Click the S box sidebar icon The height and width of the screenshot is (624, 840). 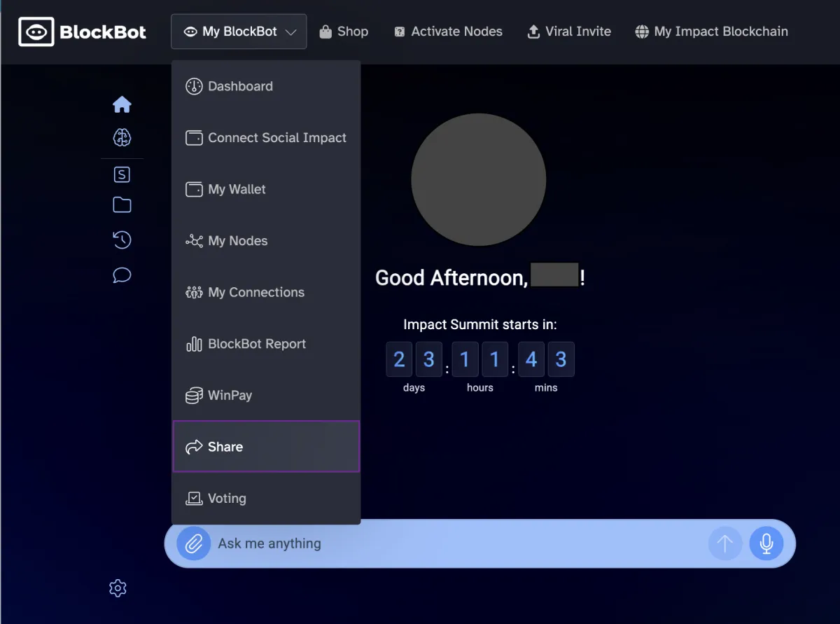[122, 174]
